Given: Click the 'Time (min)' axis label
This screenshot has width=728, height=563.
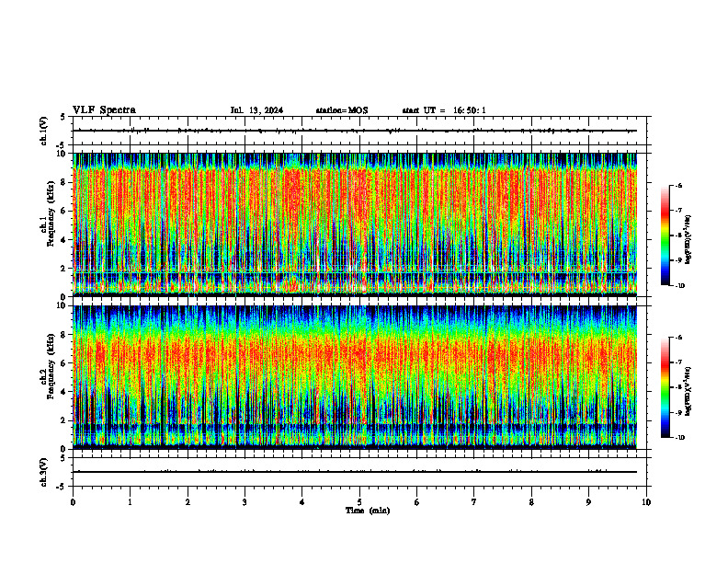Looking at the screenshot, I should click(x=368, y=511).
